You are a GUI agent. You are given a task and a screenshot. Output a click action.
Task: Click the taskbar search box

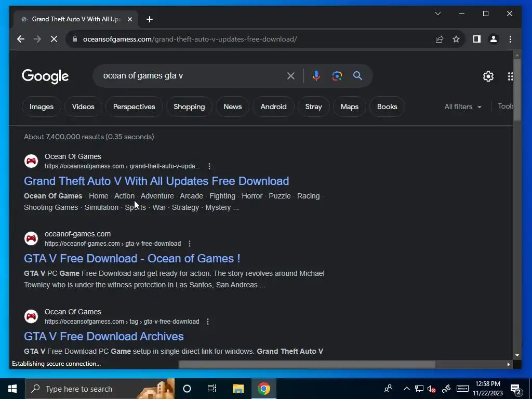click(100, 389)
